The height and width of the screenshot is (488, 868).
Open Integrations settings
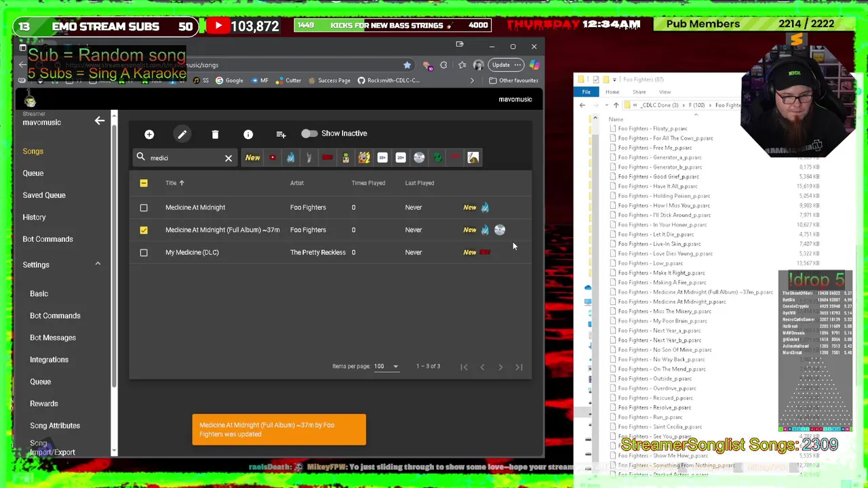[49, 360]
